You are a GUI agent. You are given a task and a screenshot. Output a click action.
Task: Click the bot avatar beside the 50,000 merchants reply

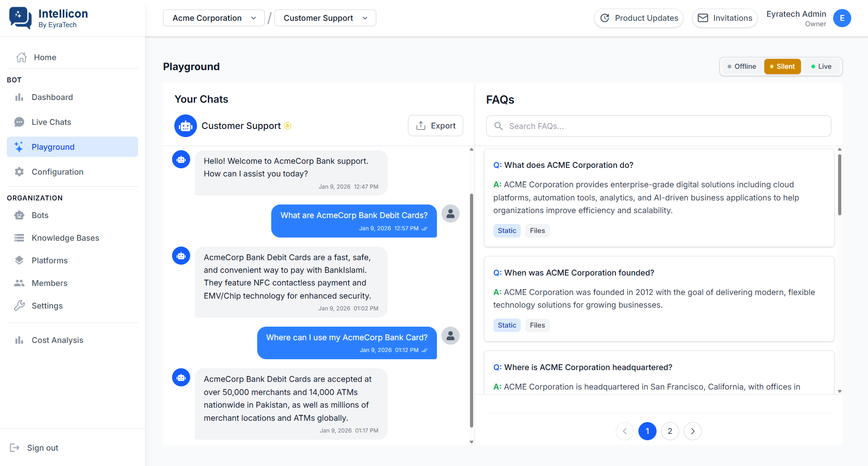[181, 377]
